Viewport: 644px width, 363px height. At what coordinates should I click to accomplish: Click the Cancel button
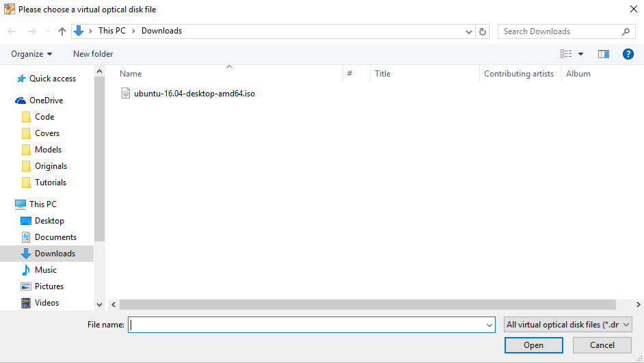[602, 345]
